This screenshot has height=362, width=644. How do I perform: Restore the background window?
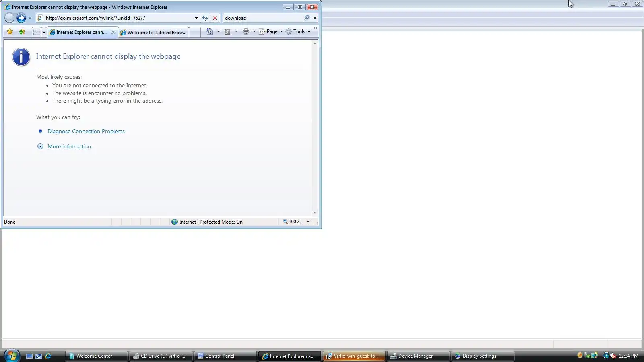click(x=625, y=4)
